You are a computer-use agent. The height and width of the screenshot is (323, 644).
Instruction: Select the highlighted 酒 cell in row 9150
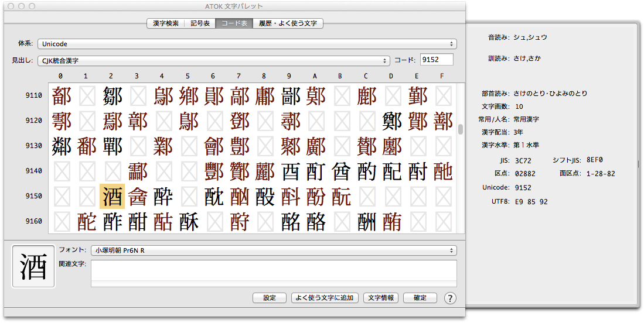tap(112, 197)
